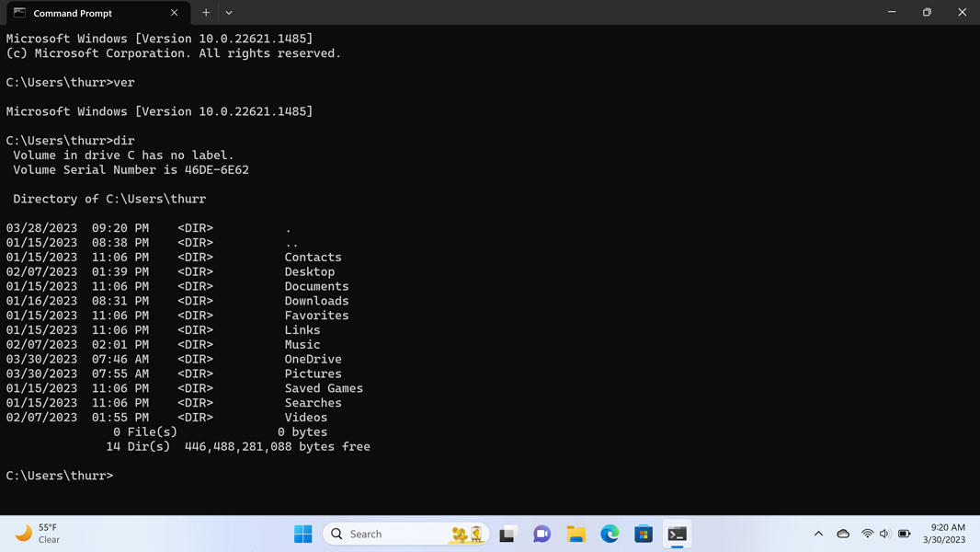980x552 pixels.
Task: Open Task View from the taskbar
Action: 507,534
